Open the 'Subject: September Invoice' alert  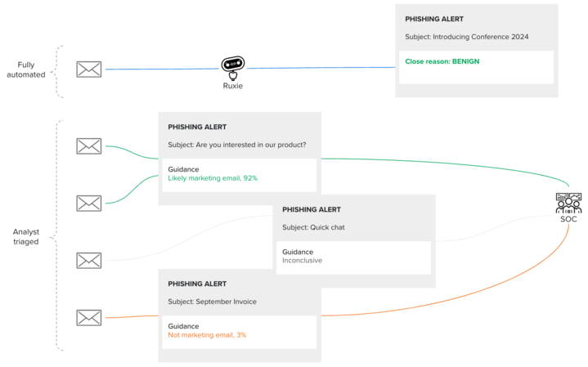(240, 316)
